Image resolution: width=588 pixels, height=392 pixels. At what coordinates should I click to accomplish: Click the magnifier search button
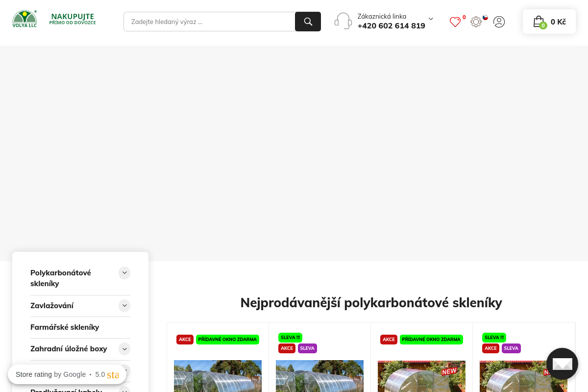coord(308,22)
